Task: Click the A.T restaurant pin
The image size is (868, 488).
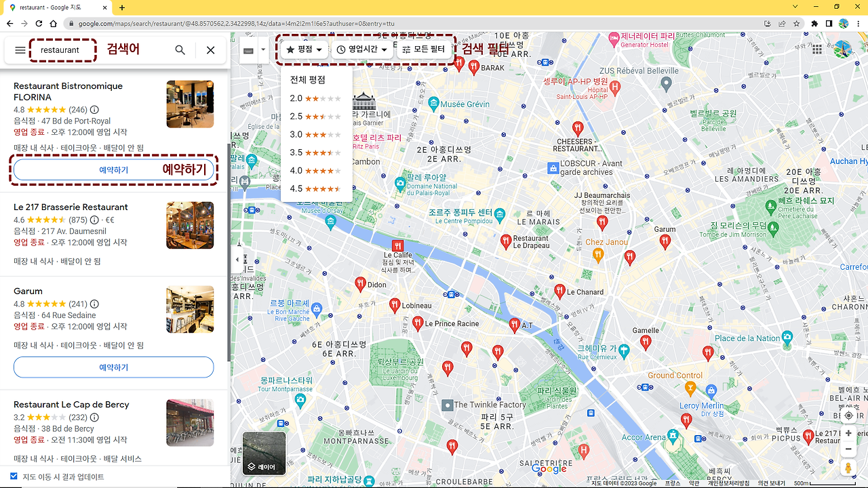Action: 515,325
